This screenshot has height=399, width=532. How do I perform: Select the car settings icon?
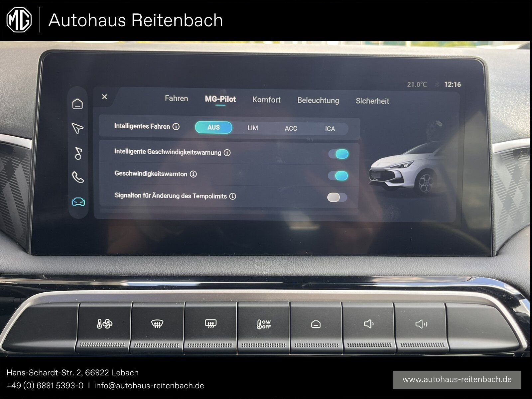pyautogui.click(x=78, y=202)
